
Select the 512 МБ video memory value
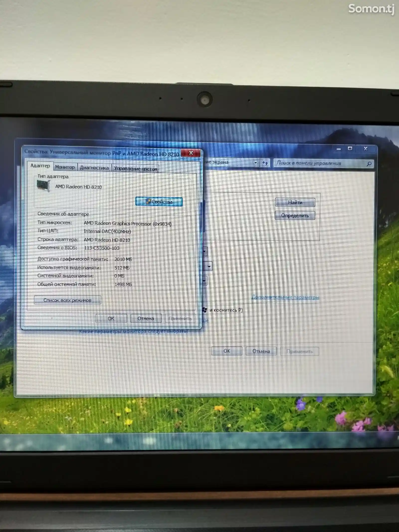point(122,268)
